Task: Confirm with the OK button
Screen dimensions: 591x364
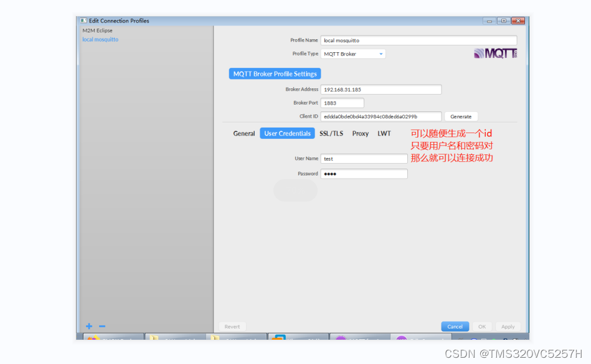Action: [x=482, y=327]
